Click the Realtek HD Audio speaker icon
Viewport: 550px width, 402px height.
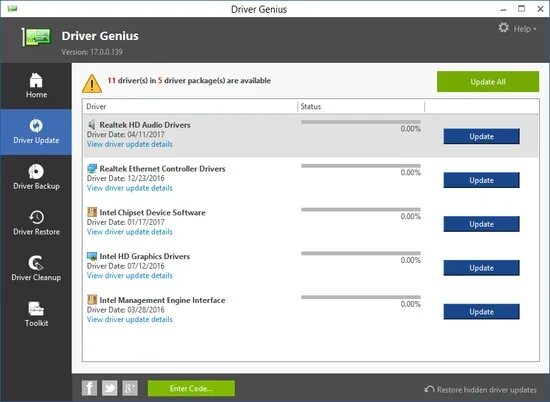click(92, 125)
